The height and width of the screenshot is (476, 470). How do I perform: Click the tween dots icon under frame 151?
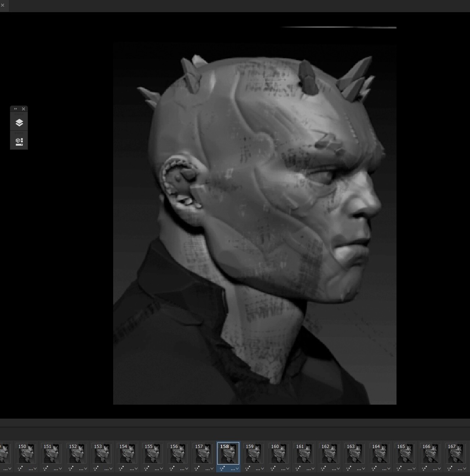[x=46, y=468]
